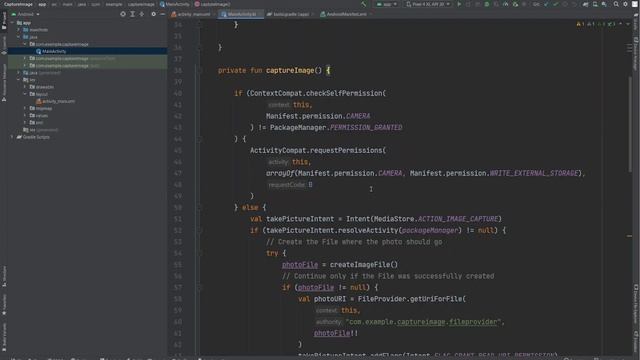Click the Select Opened File target icon
The image size is (640, 360).
tap(123, 14)
